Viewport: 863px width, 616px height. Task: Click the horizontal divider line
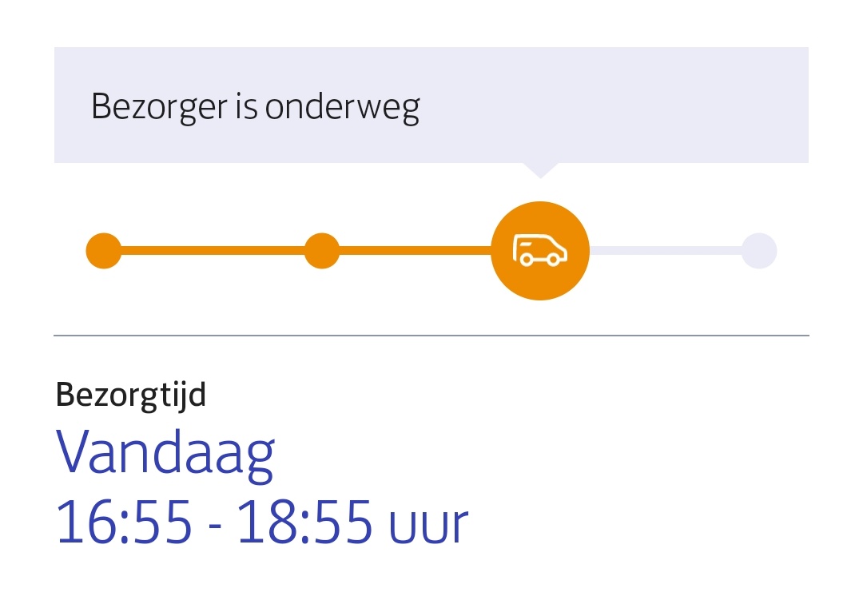(x=431, y=336)
